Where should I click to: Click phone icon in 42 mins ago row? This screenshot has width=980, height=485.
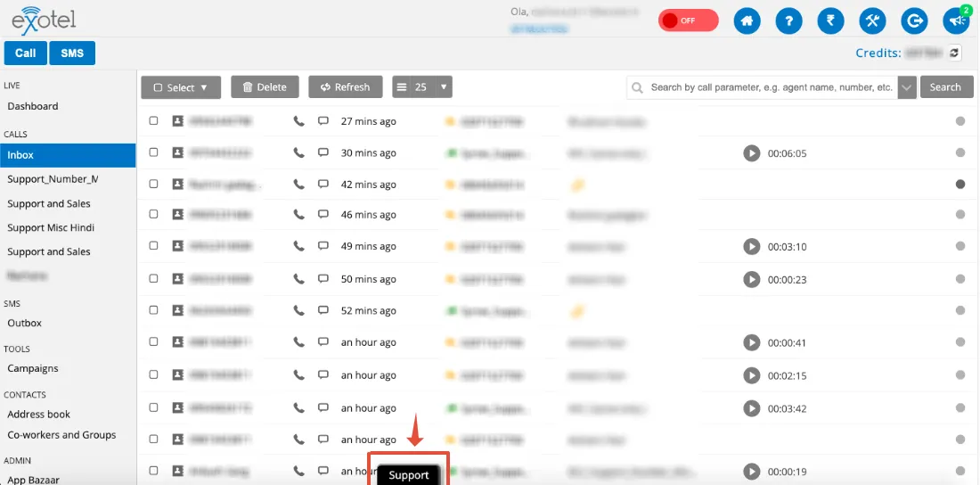[298, 184]
